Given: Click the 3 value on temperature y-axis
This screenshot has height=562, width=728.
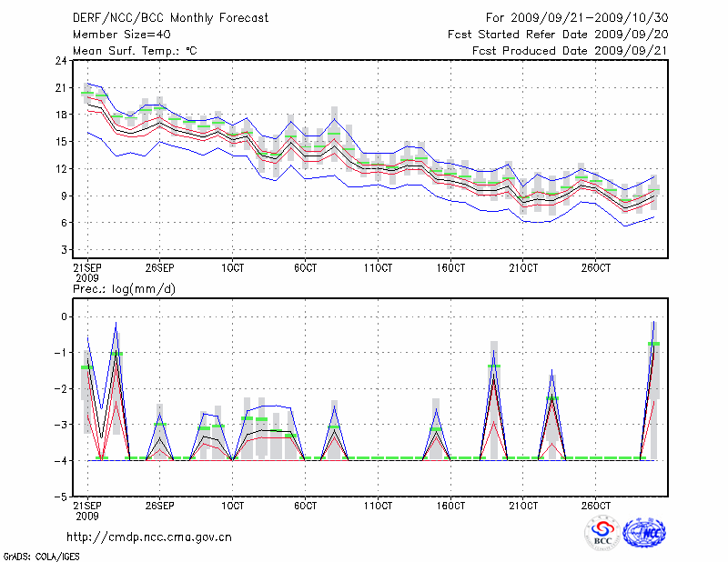Looking at the screenshot, I should (64, 249).
